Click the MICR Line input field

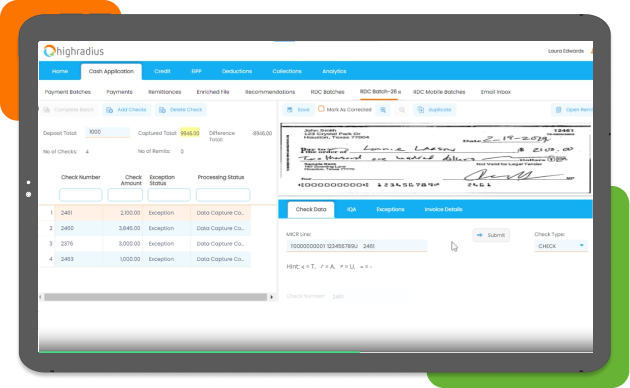pos(356,246)
